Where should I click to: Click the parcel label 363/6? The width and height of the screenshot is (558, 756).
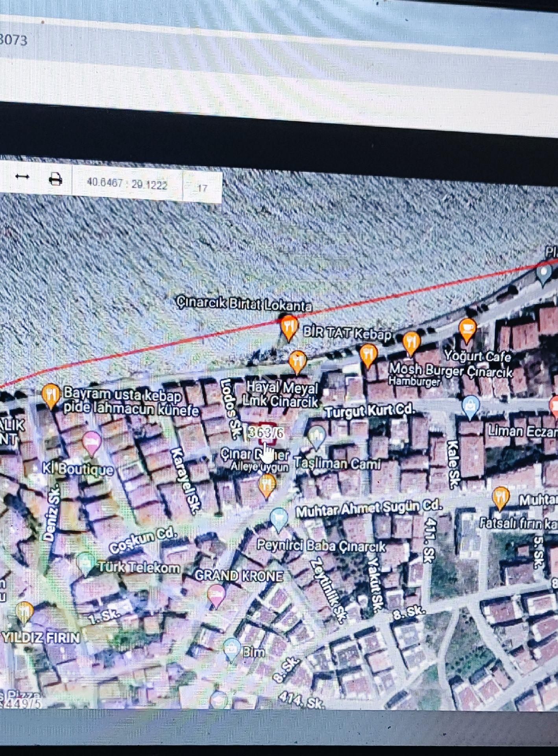pyautogui.click(x=266, y=433)
